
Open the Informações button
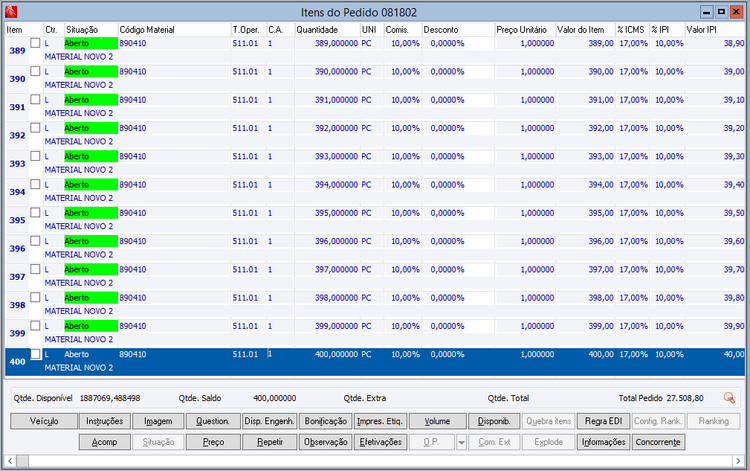pos(604,442)
